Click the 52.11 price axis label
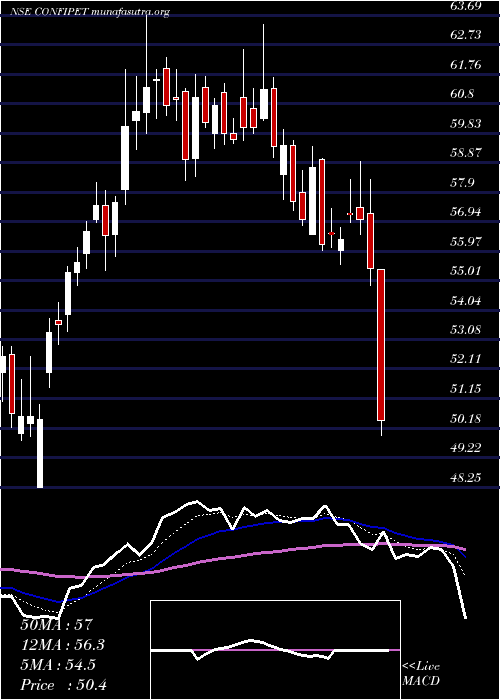Screen dimensions: 500x700 (x=467, y=359)
